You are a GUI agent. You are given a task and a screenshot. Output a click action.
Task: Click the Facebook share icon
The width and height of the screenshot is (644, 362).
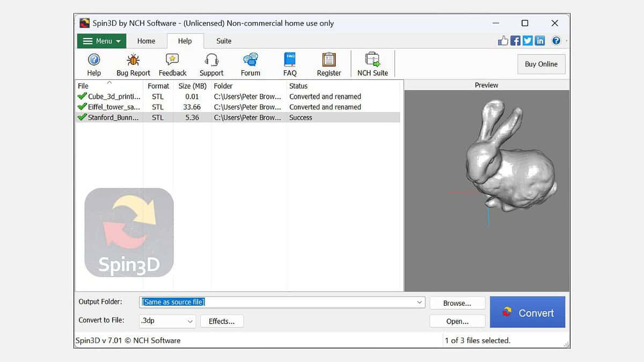click(515, 41)
